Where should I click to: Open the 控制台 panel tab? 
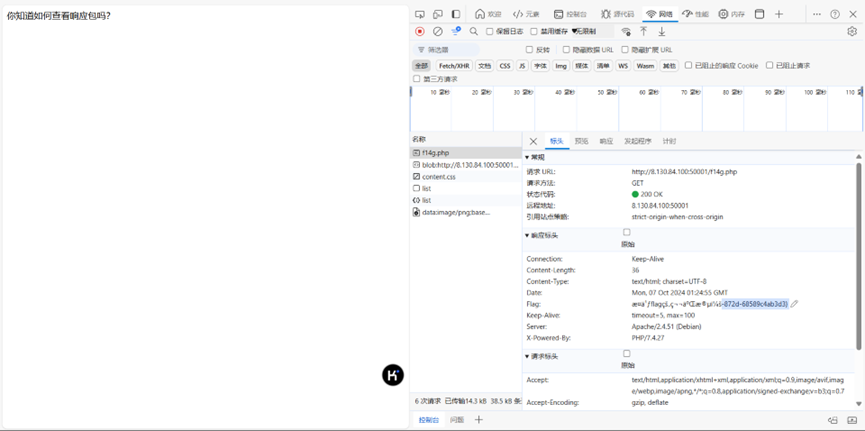tap(570, 14)
